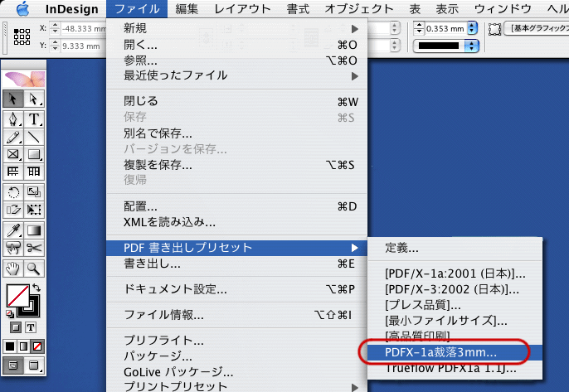Choose 定義... in the presets submenu

[455, 248]
